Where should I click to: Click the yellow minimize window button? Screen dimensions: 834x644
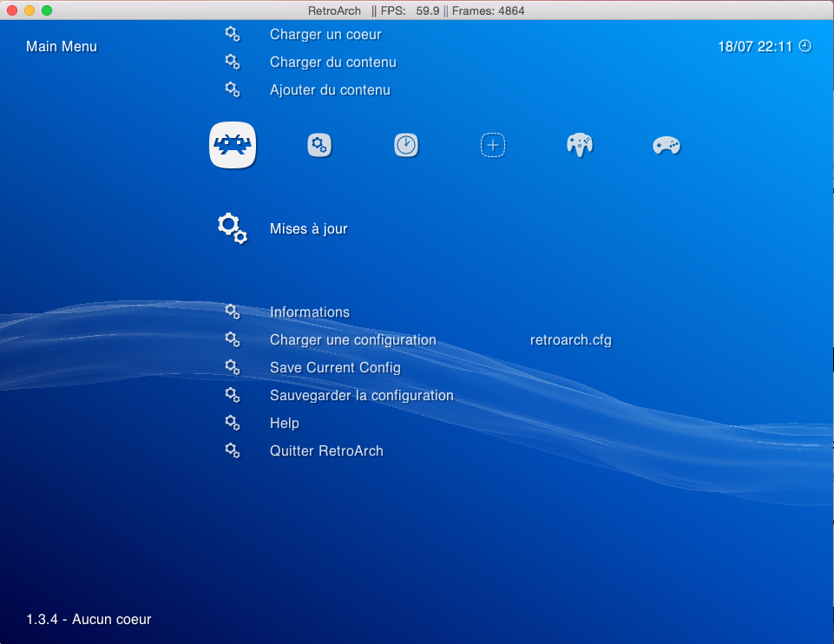click(x=30, y=10)
